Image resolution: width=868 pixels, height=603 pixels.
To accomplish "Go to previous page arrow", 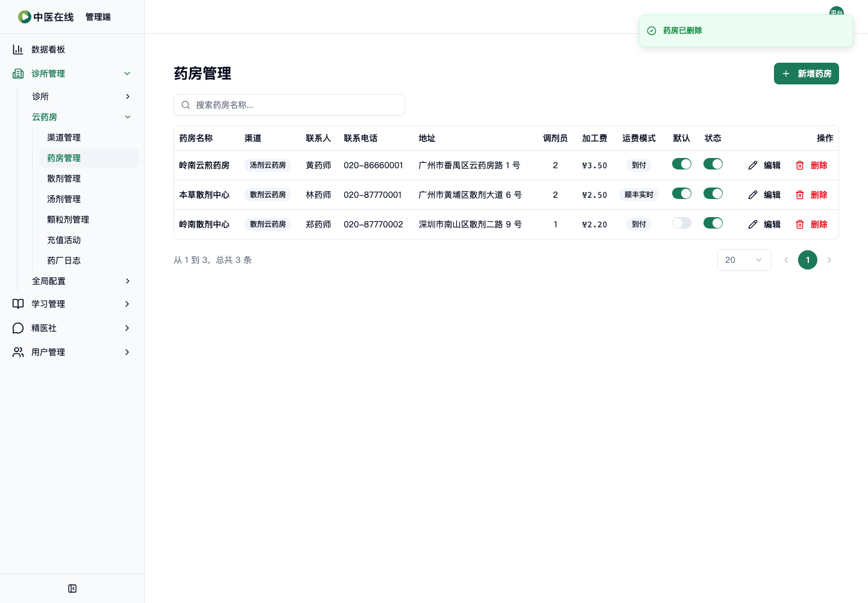I will 786,260.
